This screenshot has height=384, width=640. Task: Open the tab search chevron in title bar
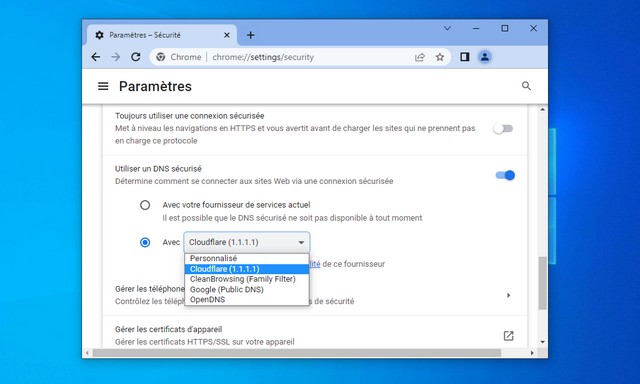pyautogui.click(x=447, y=29)
